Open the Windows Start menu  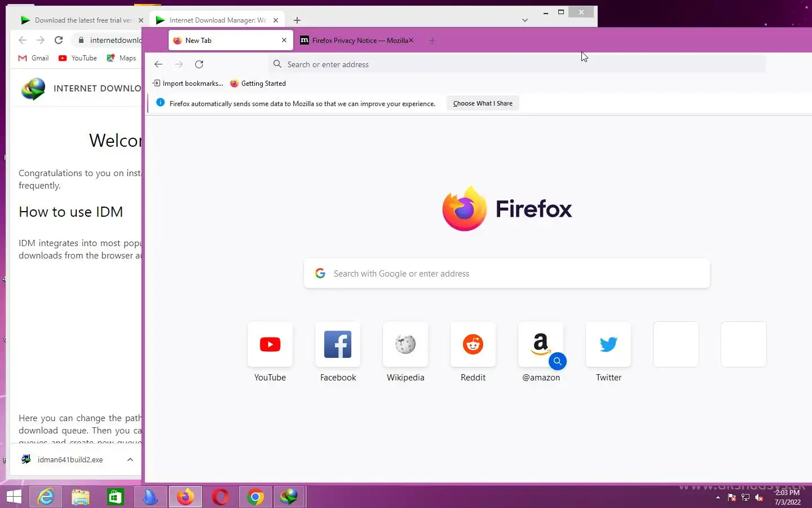click(x=14, y=497)
